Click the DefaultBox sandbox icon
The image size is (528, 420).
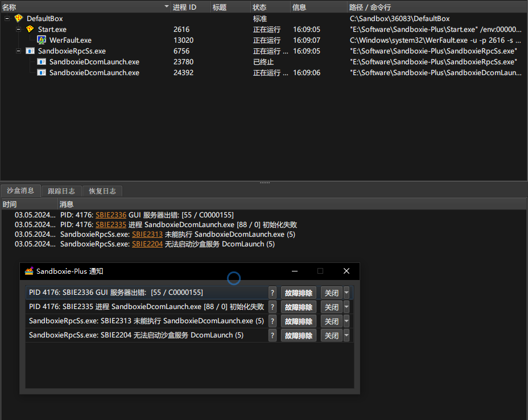(19, 19)
